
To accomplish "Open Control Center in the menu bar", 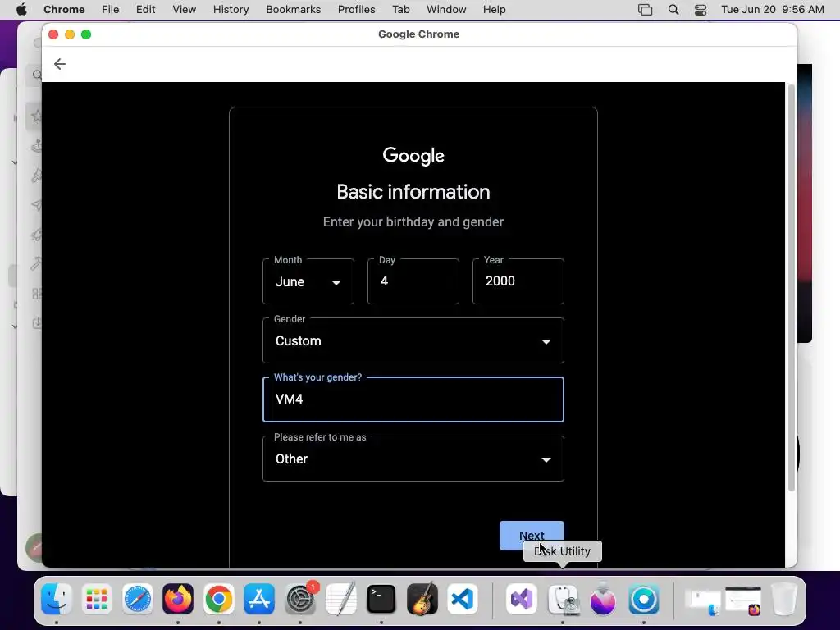I will click(x=701, y=10).
